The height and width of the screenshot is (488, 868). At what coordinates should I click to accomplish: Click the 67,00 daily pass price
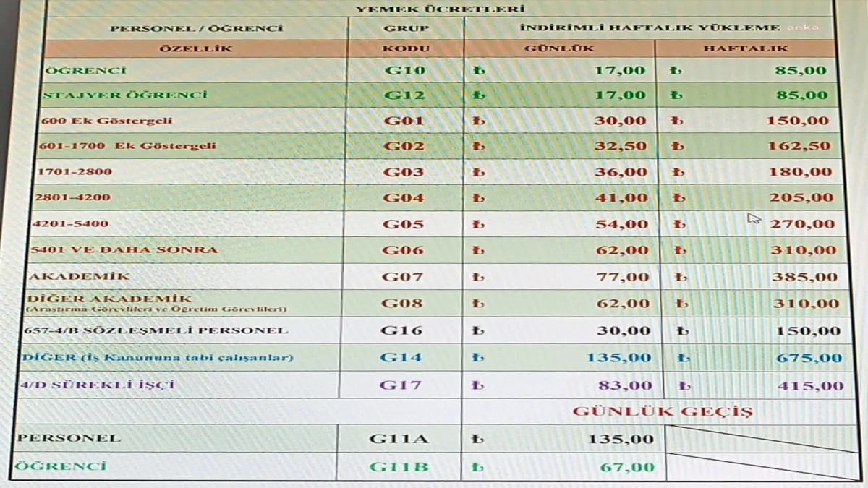626,467
